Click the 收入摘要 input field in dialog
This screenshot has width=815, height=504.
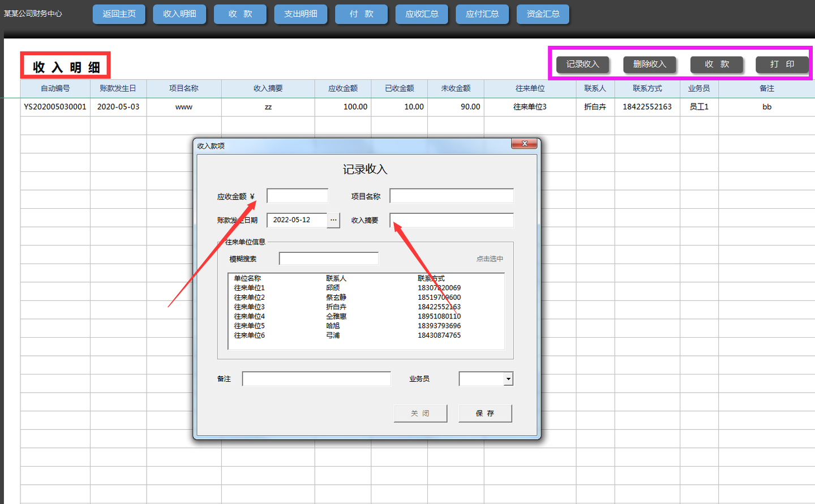tap(452, 220)
